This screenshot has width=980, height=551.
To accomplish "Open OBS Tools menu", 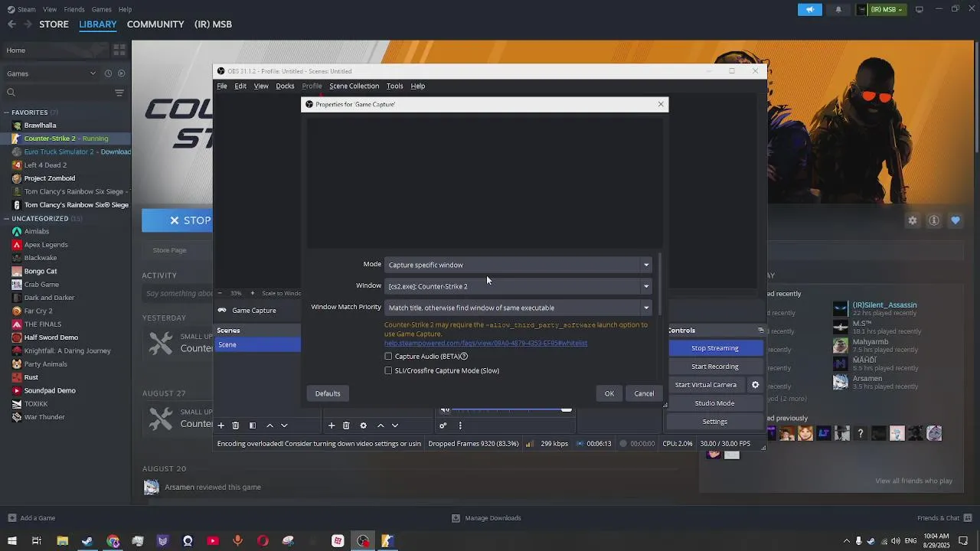I will pyautogui.click(x=394, y=86).
